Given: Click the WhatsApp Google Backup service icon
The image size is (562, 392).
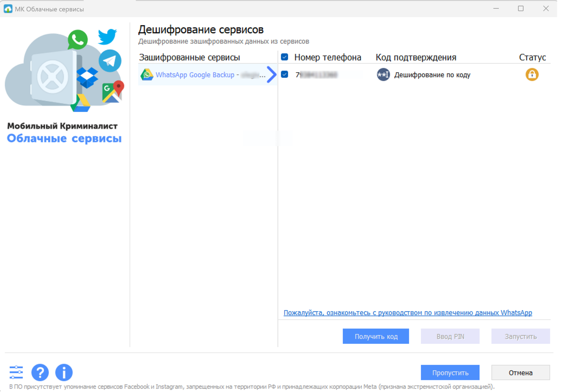Looking at the screenshot, I should pos(147,75).
